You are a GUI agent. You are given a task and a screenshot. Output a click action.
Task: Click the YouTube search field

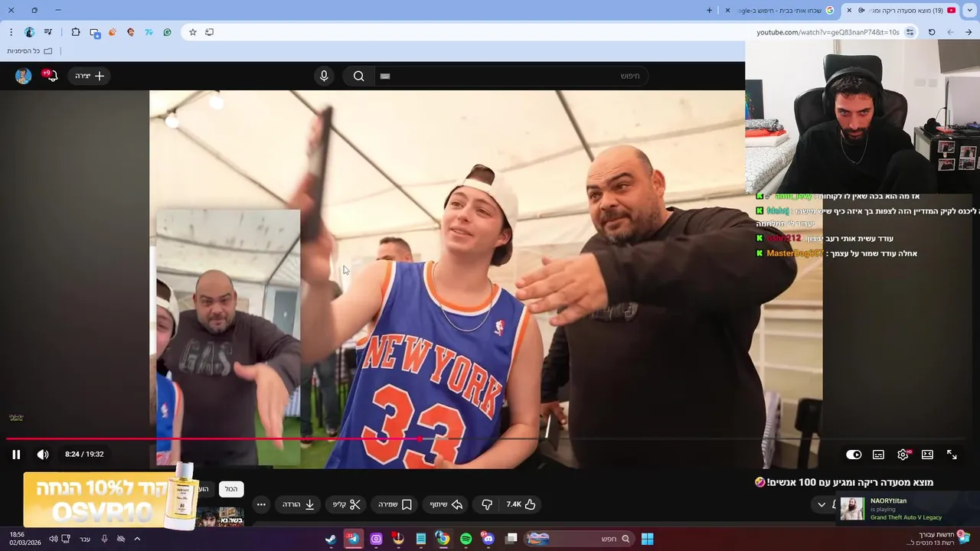(513, 76)
